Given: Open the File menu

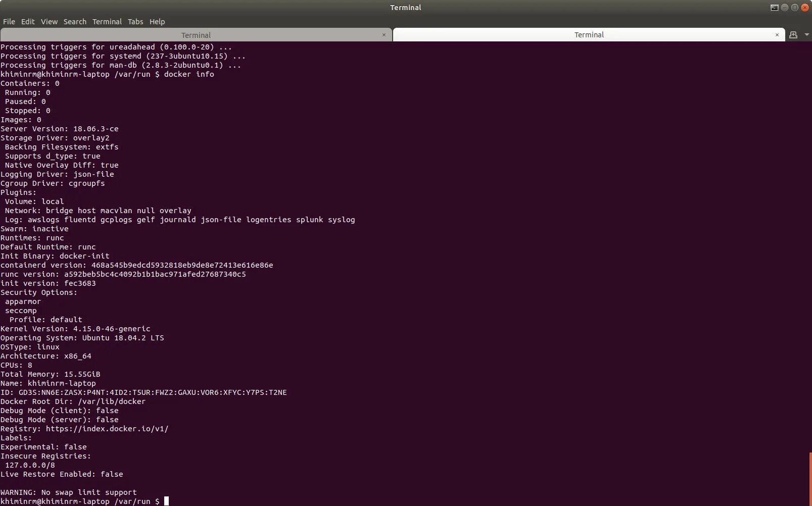Looking at the screenshot, I should [9, 22].
